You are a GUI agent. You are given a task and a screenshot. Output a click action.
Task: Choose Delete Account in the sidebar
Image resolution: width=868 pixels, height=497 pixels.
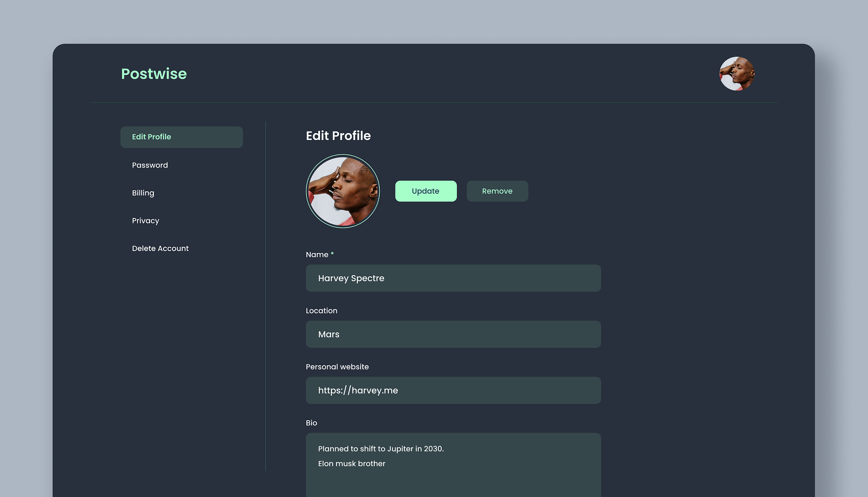tap(160, 248)
